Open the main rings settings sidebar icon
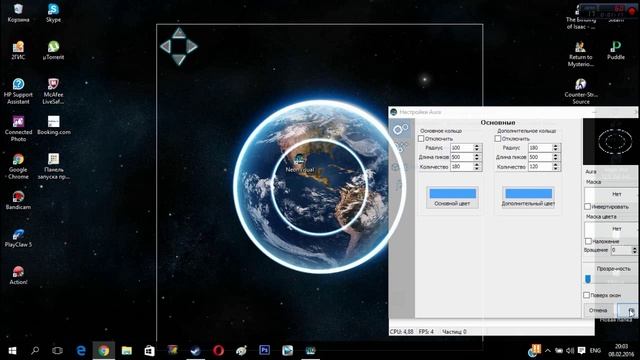 click(400, 129)
